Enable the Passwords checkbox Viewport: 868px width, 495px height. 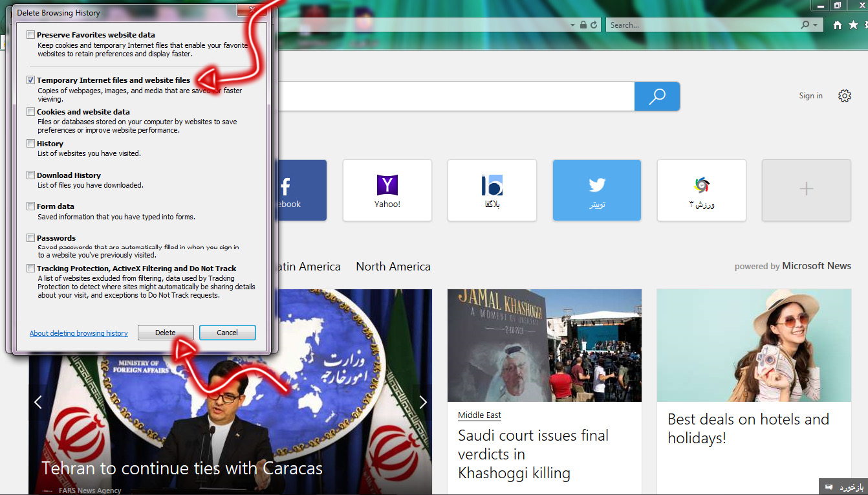[31, 238]
